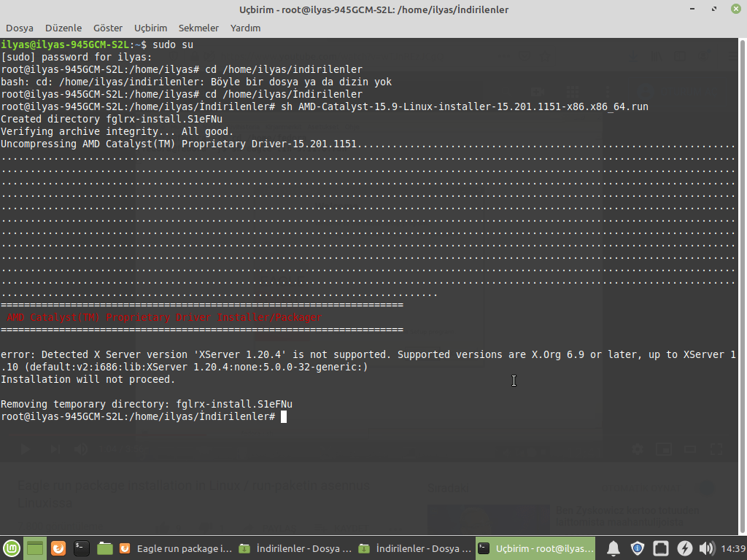This screenshot has height=560, width=747.
Task: Click the faint YouTube play button behind terminal
Action: pos(26,449)
